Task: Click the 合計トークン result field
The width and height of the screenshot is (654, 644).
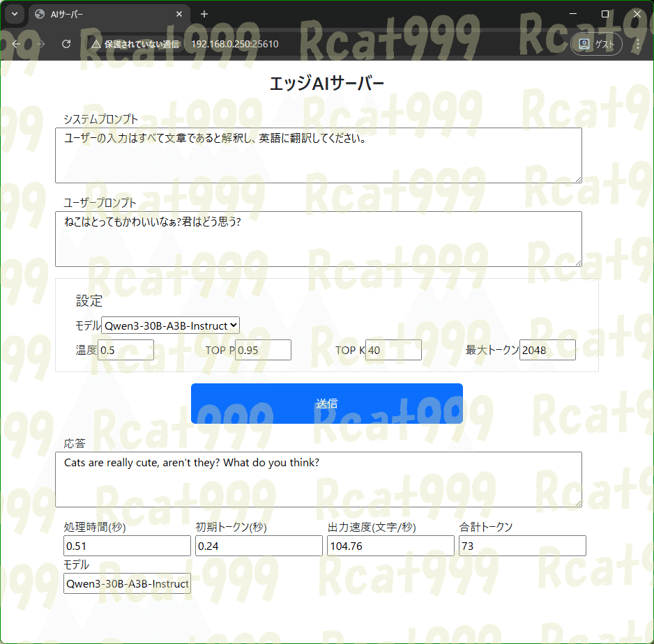Action: (522, 546)
